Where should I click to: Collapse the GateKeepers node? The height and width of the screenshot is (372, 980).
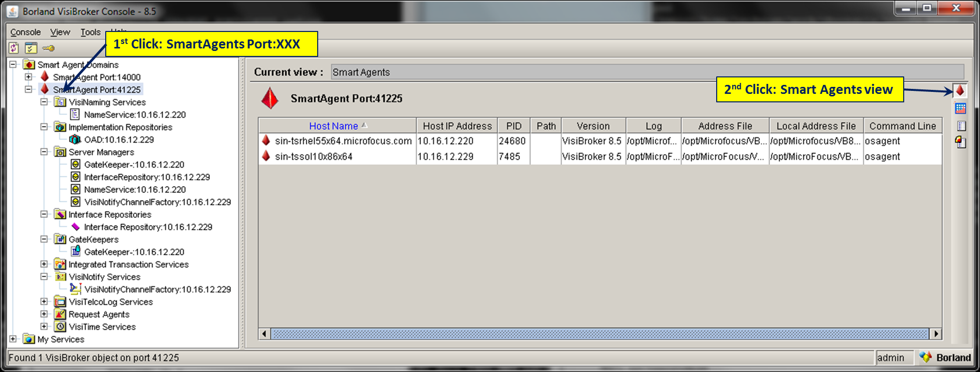44,239
